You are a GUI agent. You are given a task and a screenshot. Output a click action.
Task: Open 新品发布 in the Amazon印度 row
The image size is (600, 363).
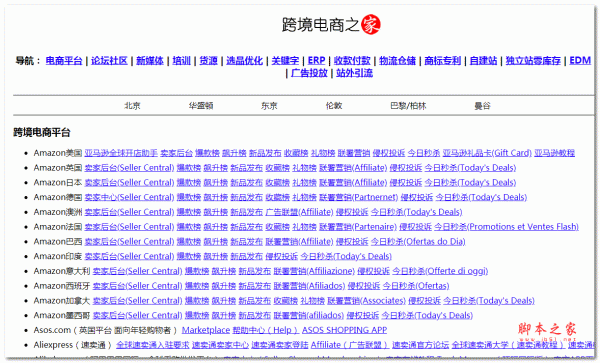[246, 256]
